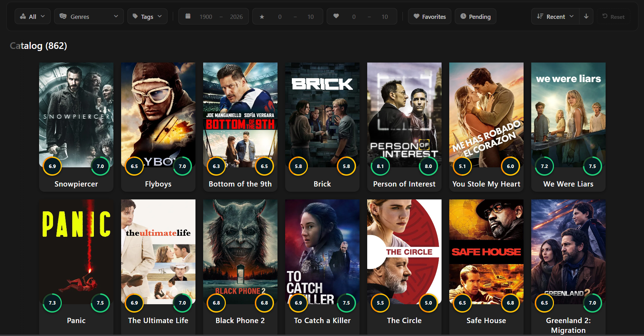The image size is (644, 336).
Task: Click The Ultimate Life title
Action: coord(158,321)
